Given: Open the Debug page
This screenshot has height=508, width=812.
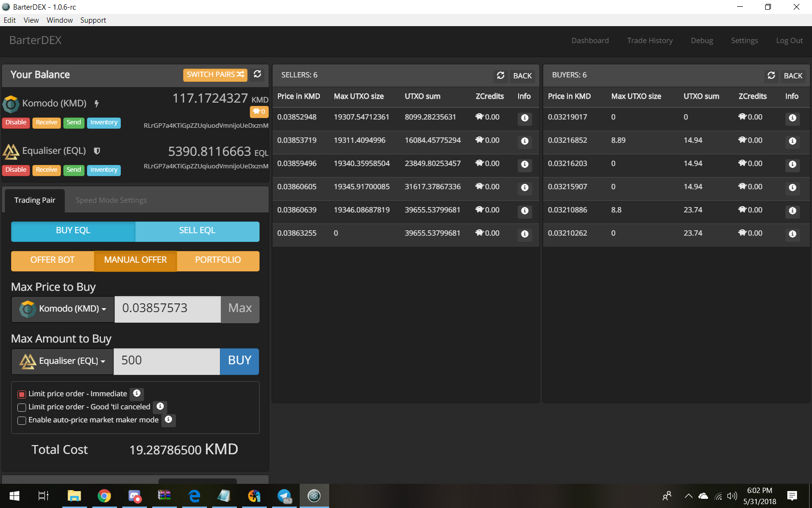Looking at the screenshot, I should tap(702, 41).
